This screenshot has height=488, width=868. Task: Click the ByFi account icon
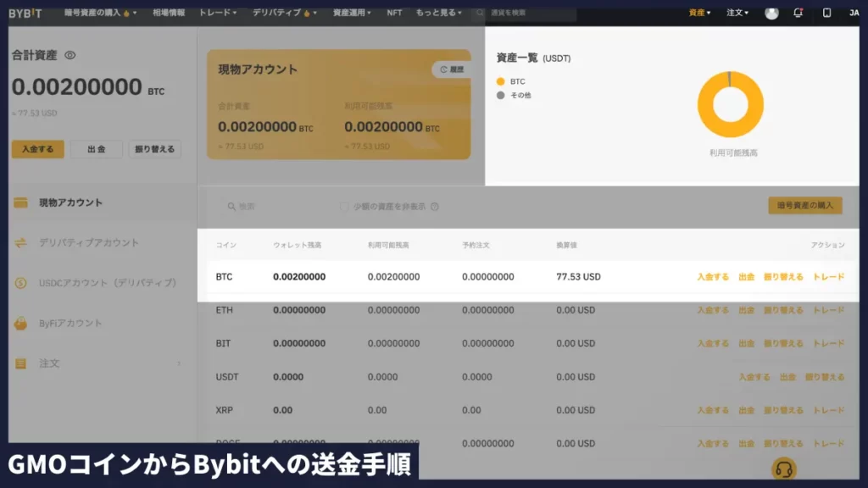pyautogui.click(x=20, y=323)
